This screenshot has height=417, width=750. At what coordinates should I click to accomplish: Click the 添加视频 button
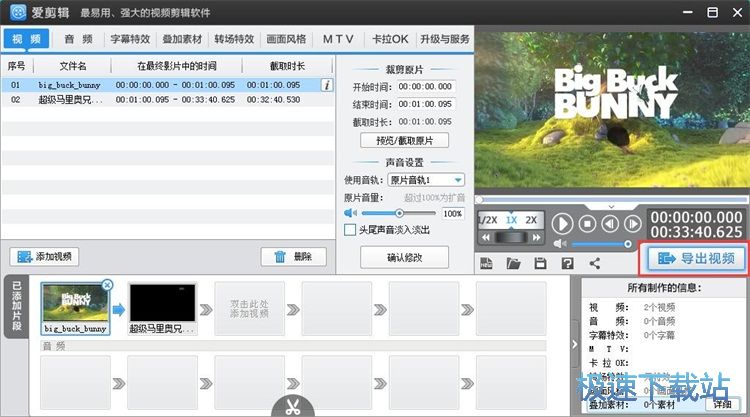(44, 257)
